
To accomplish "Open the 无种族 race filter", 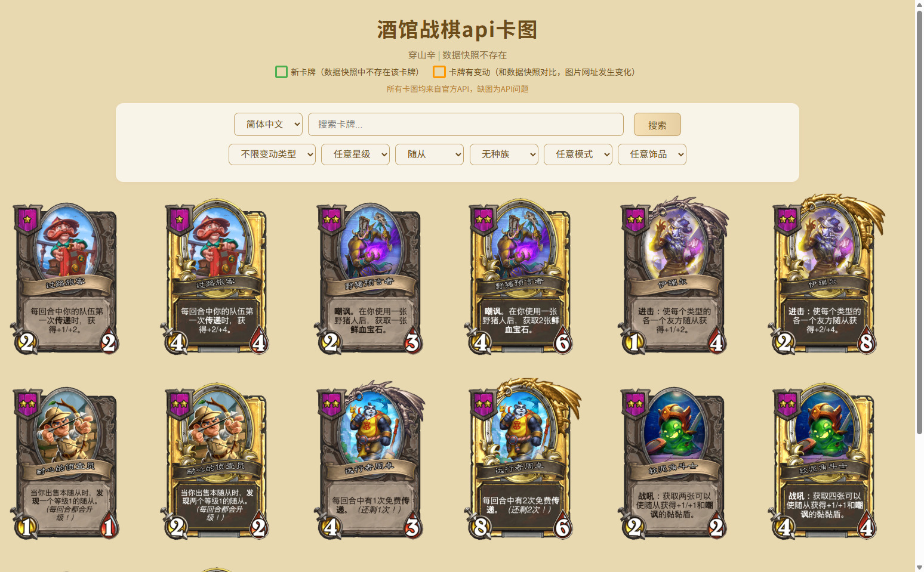I will (504, 154).
